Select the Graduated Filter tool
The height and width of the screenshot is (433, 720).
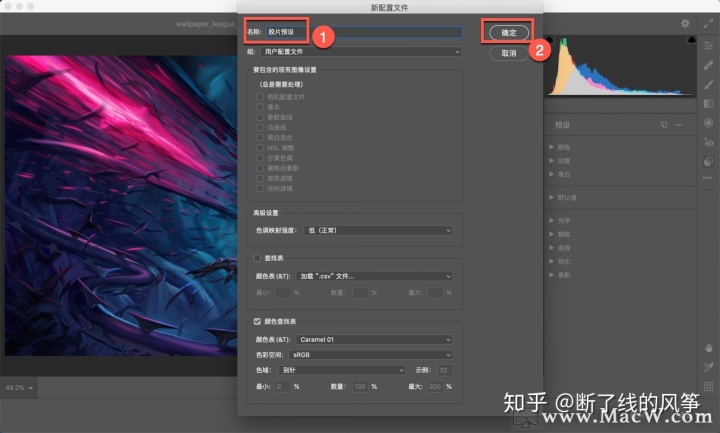click(709, 104)
